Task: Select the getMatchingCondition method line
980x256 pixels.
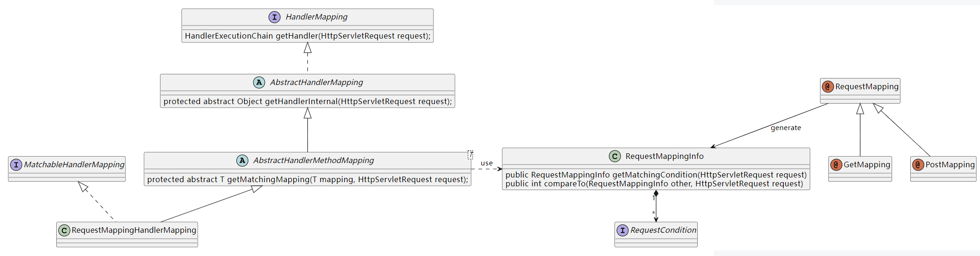Action: [x=656, y=175]
